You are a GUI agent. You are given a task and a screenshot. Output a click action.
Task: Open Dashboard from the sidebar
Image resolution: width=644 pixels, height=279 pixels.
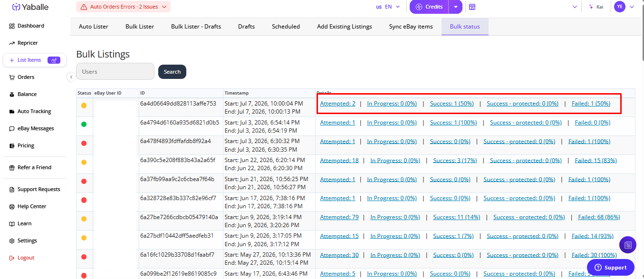[31, 26]
